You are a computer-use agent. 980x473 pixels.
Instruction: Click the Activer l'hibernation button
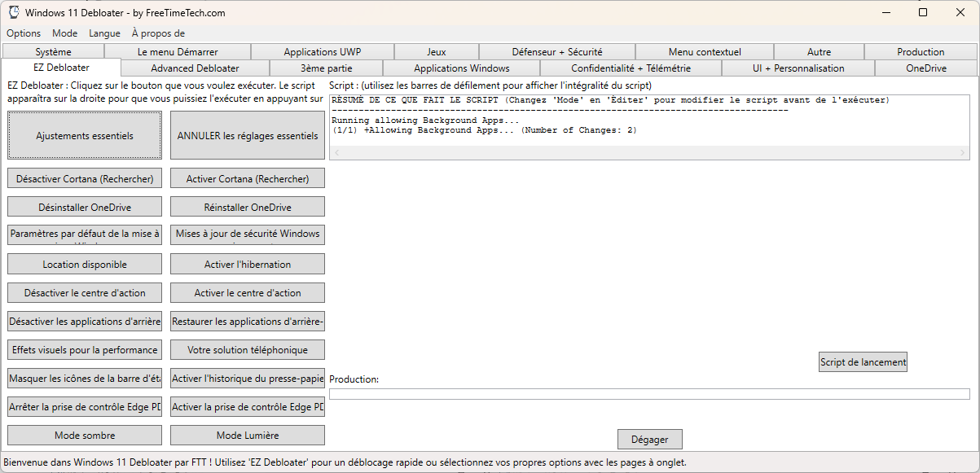coord(248,264)
